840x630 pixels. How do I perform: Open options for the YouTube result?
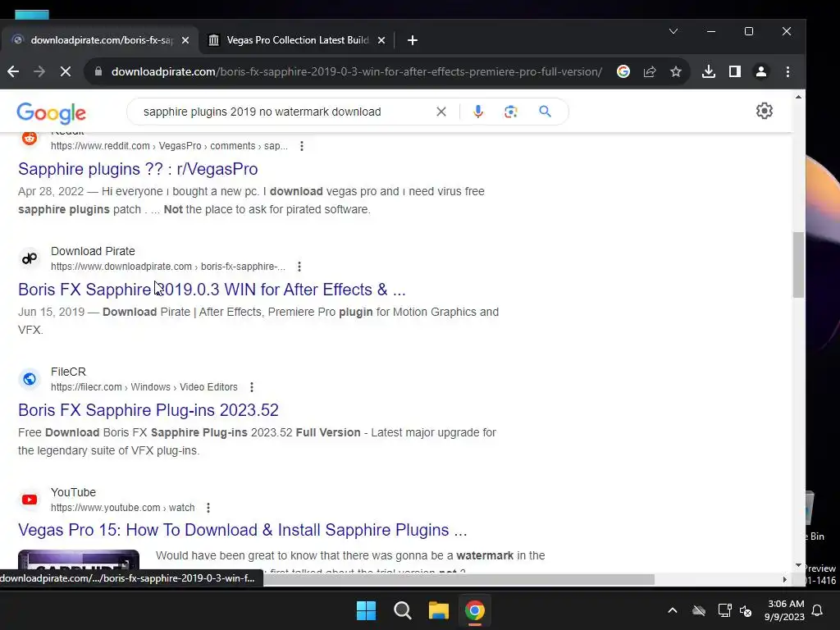point(208,507)
